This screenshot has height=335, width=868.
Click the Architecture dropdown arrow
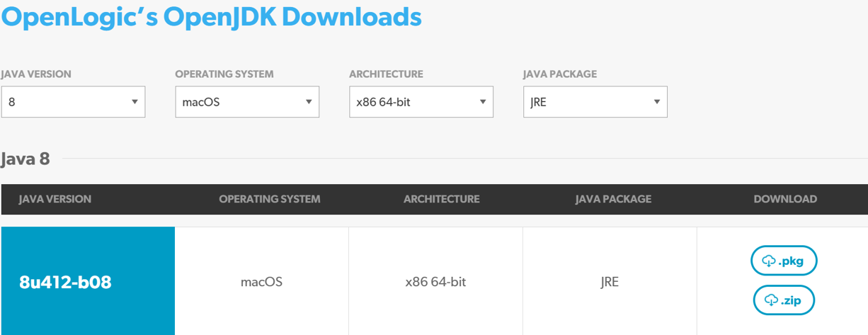pyautogui.click(x=483, y=102)
